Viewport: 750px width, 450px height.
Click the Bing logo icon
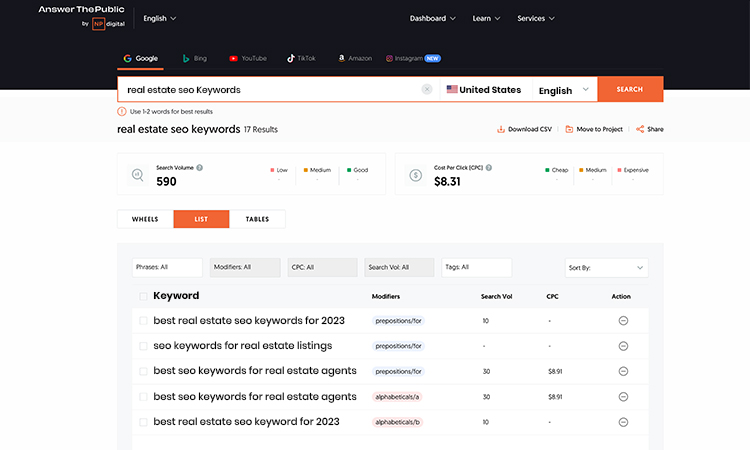[186, 58]
